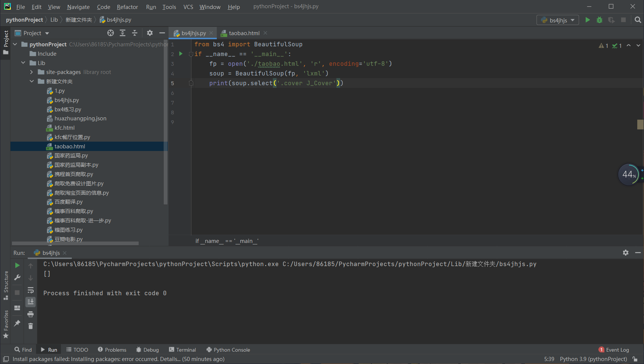Close the bs4jhjs.py editor tab
The height and width of the screenshot is (364, 644).
pos(211,33)
